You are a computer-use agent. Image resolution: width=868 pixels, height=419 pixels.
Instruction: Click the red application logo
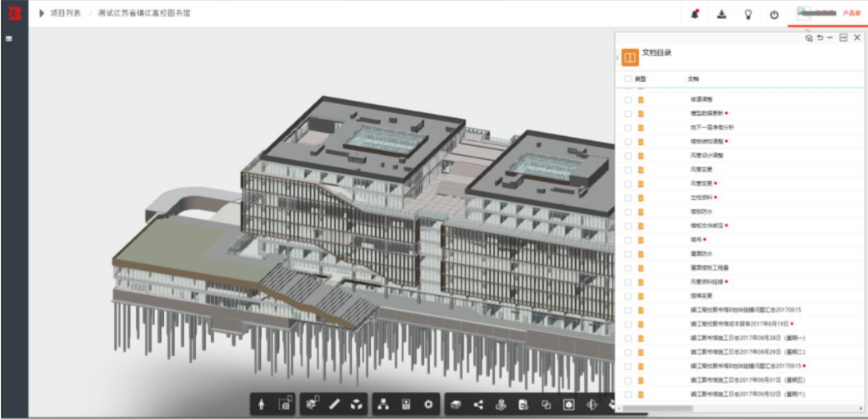click(x=15, y=14)
